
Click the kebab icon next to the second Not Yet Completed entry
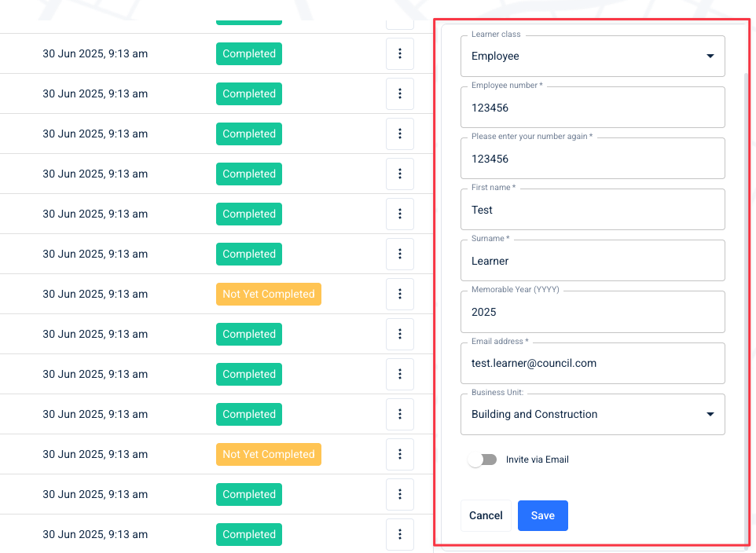click(400, 454)
